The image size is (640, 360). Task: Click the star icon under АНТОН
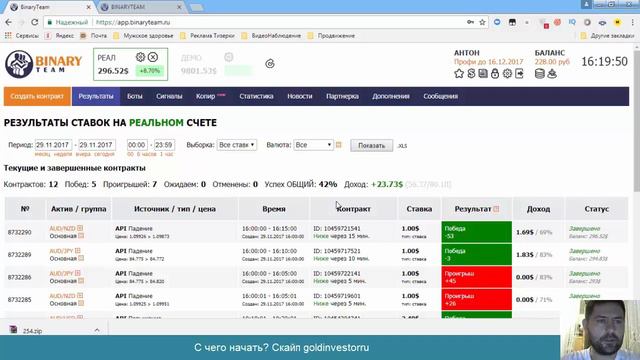click(x=459, y=73)
